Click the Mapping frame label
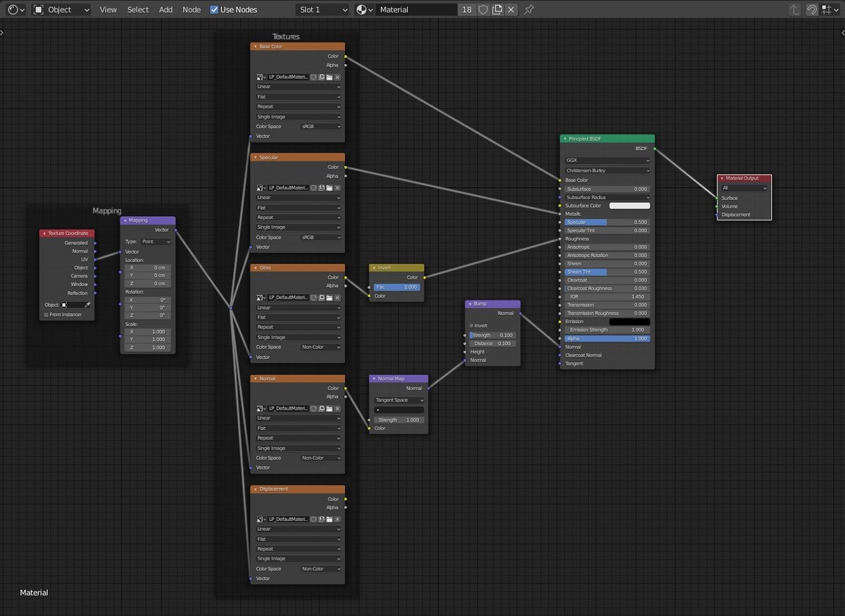 click(x=107, y=210)
